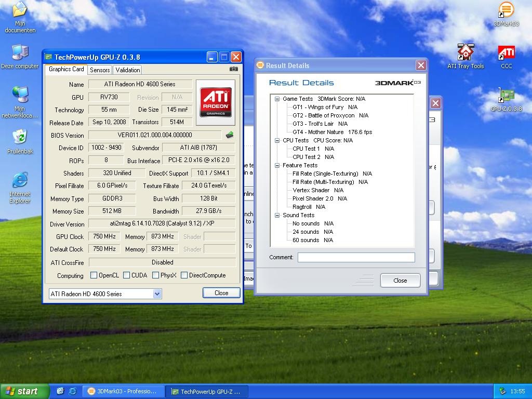532x399 pixels.
Task: Click the ATI Radeon logo
Action: pos(216,102)
